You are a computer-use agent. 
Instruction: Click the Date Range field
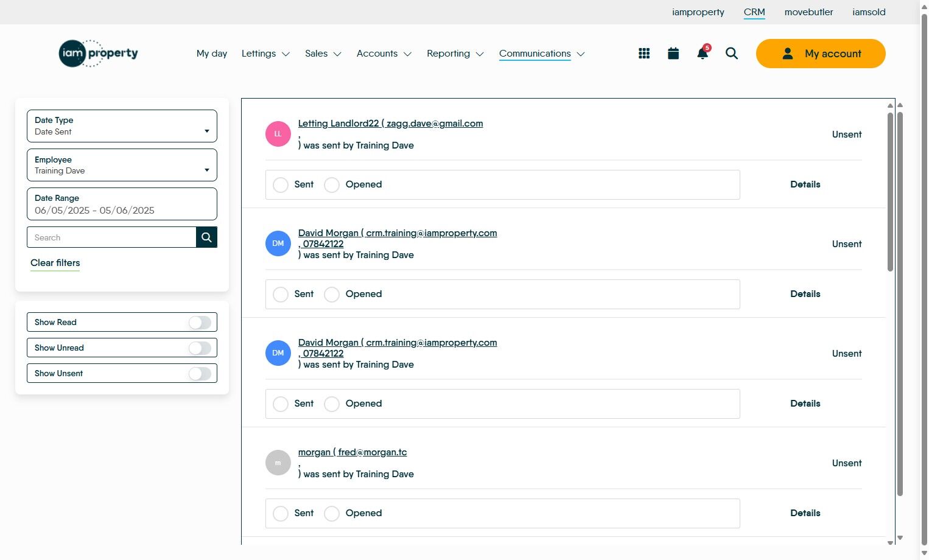click(x=122, y=204)
